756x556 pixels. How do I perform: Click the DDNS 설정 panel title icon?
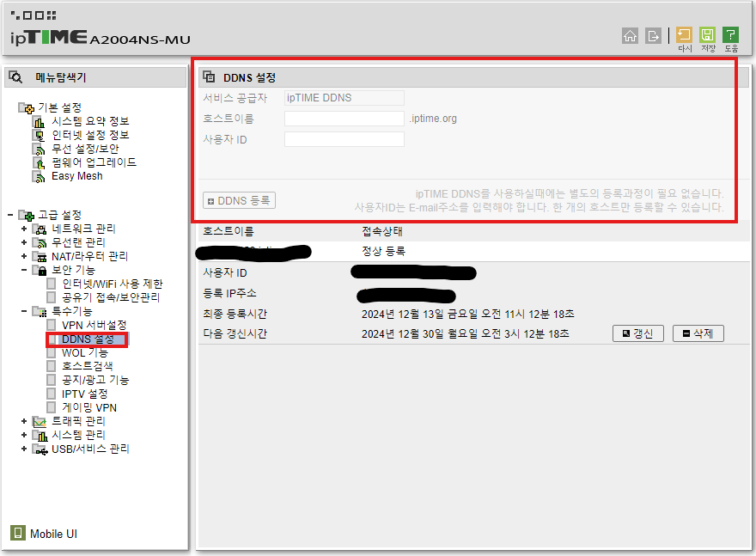click(x=209, y=76)
